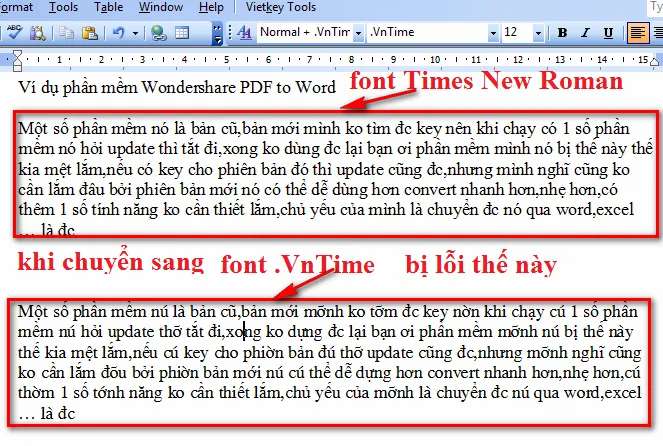Viewport: 663px width, 446px height.
Task: Open the Vietkey Tools menu
Action: tap(281, 7)
